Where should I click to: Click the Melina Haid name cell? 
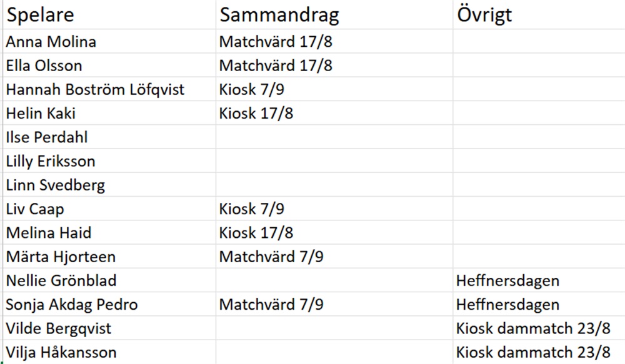tap(49, 233)
